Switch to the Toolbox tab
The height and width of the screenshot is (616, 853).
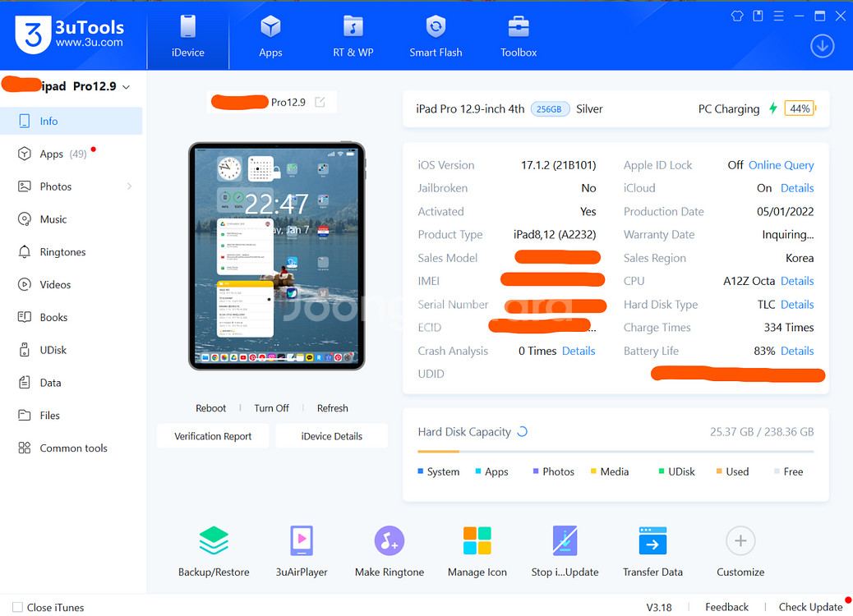[x=519, y=36]
